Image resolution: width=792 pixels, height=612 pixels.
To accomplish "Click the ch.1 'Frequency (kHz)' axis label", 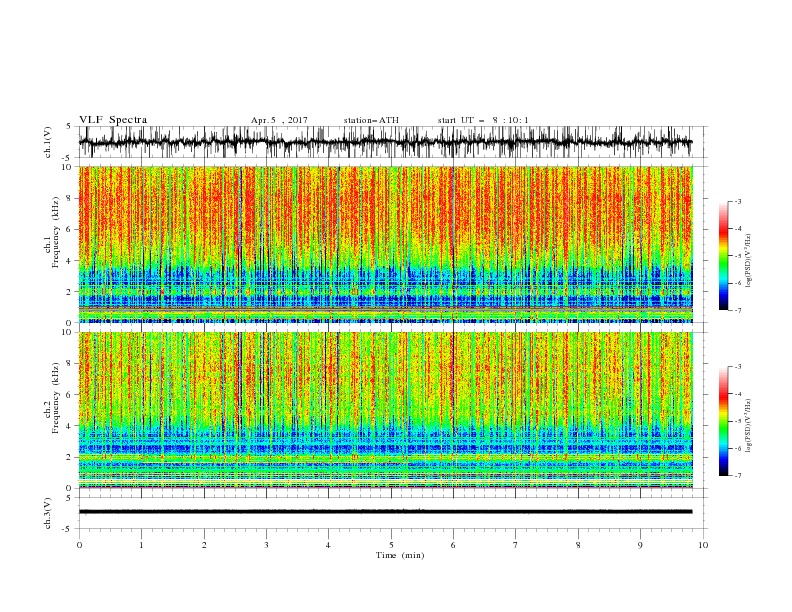I will point(55,232).
